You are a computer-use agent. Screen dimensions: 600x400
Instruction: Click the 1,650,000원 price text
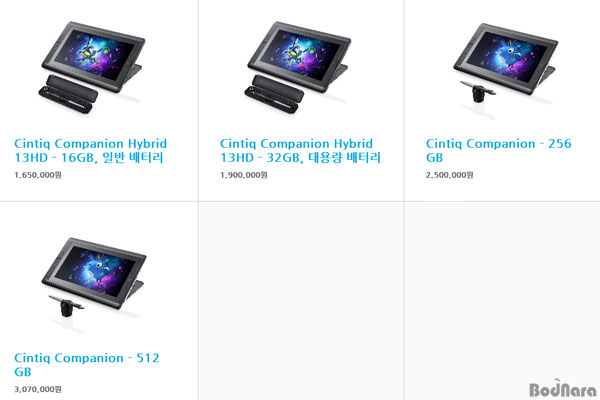click(x=38, y=175)
